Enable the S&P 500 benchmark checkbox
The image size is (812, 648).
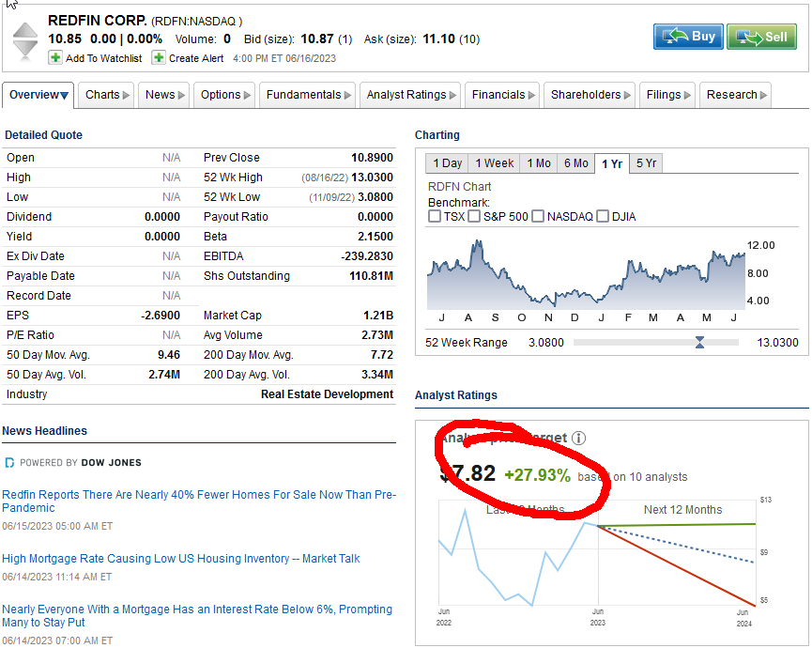474,216
